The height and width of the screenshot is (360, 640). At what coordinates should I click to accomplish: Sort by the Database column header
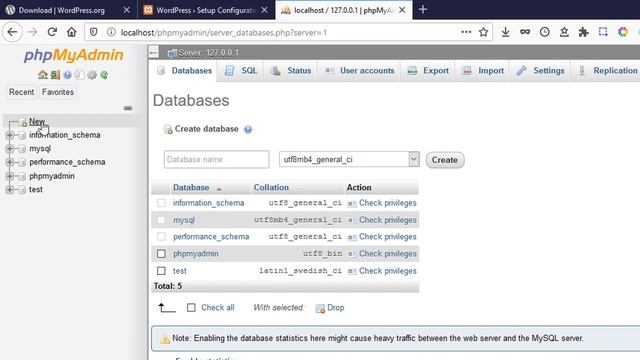[x=191, y=188]
